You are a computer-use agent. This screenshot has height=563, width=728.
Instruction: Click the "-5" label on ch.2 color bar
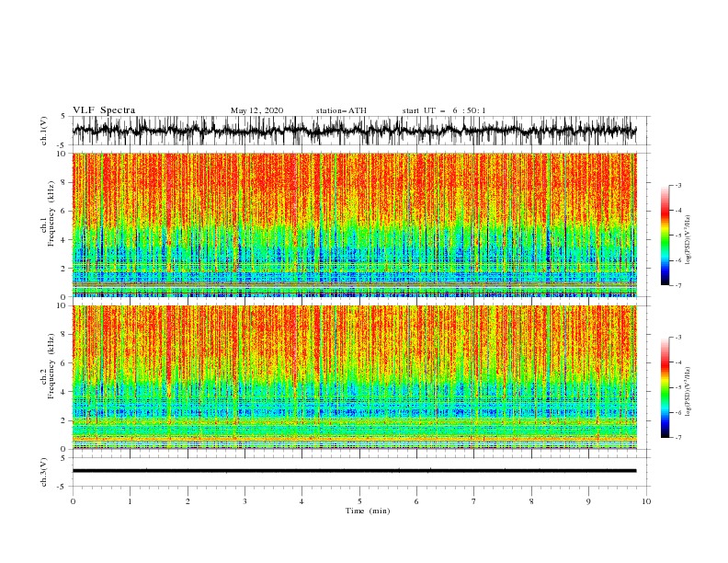[678, 387]
